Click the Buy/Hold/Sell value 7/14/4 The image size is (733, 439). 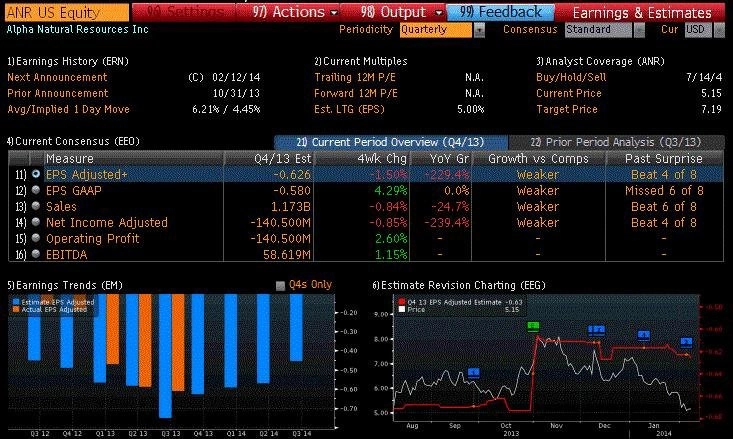[x=704, y=77]
